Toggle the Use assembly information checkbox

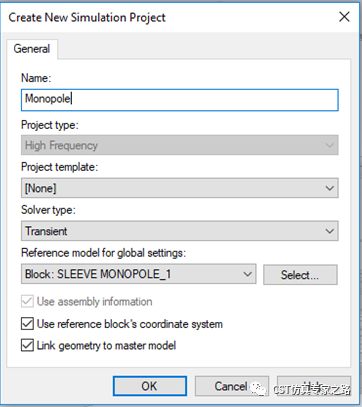[x=27, y=302]
